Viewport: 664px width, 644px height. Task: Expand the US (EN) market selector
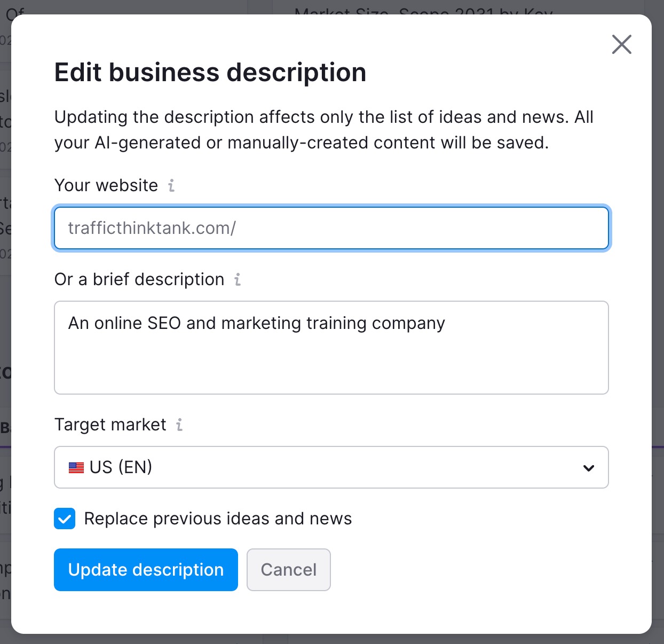click(331, 467)
